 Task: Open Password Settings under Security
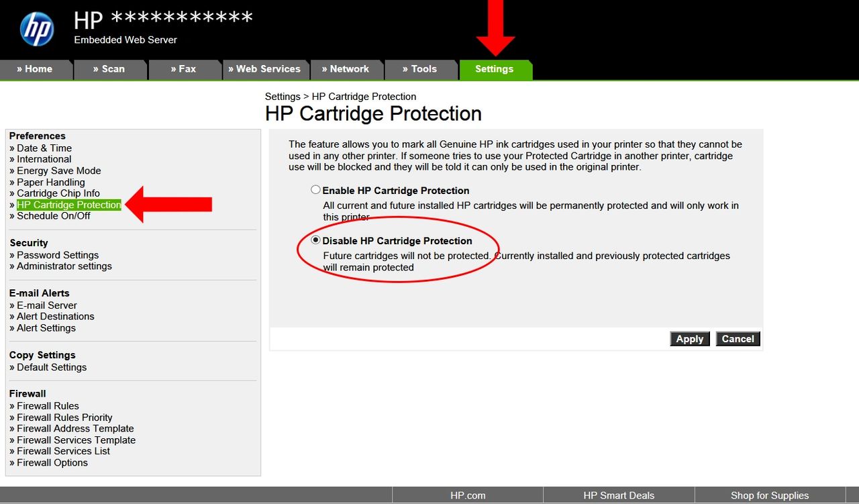click(x=58, y=255)
